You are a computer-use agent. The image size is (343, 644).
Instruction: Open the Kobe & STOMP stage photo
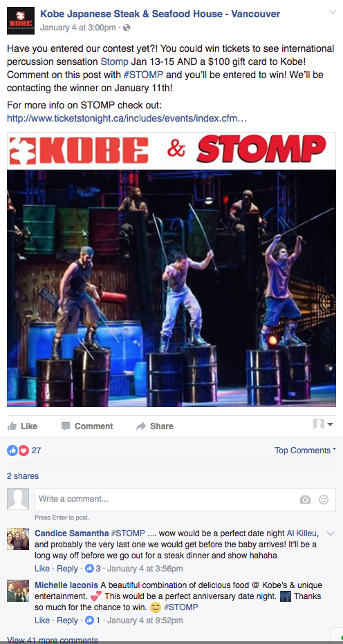[x=171, y=269]
